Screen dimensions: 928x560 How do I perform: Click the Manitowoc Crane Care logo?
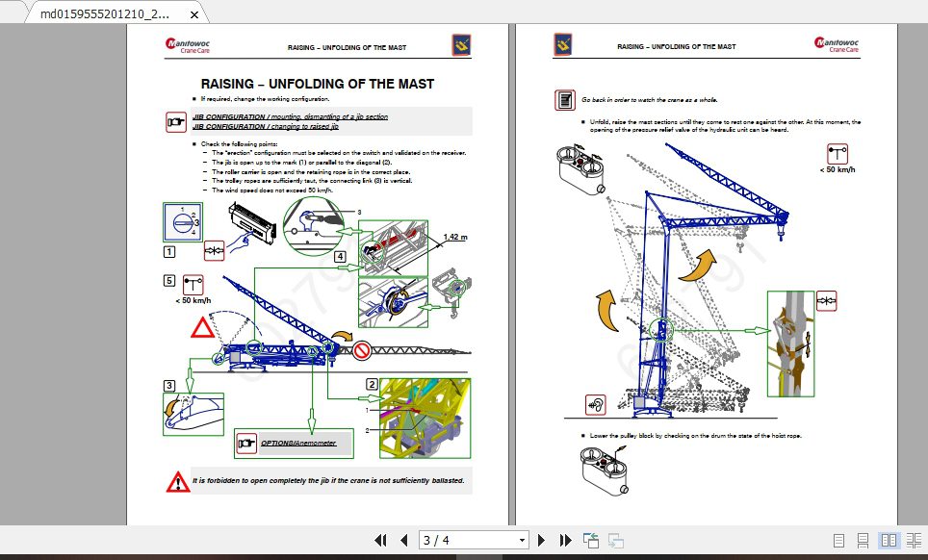tap(187, 44)
